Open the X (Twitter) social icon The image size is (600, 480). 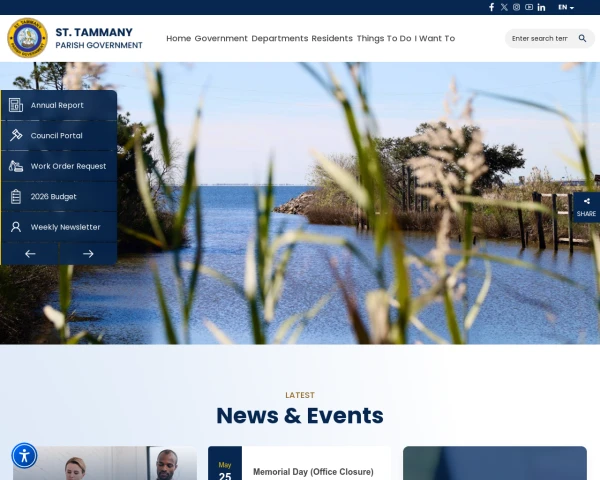click(504, 7)
